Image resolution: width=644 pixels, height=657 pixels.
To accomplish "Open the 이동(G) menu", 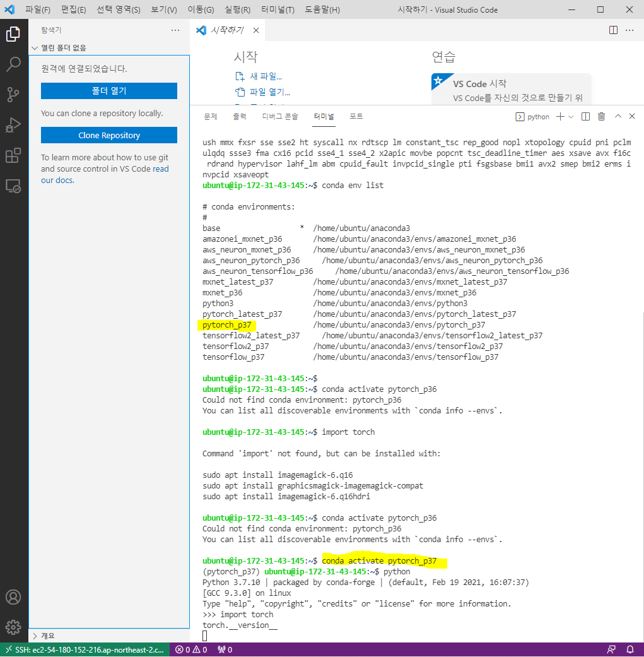I will click(201, 9).
